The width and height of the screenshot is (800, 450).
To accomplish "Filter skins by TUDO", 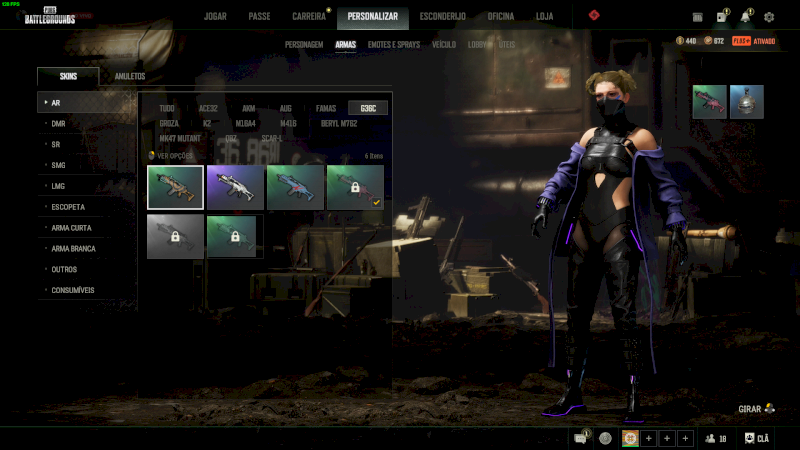I will [x=167, y=108].
